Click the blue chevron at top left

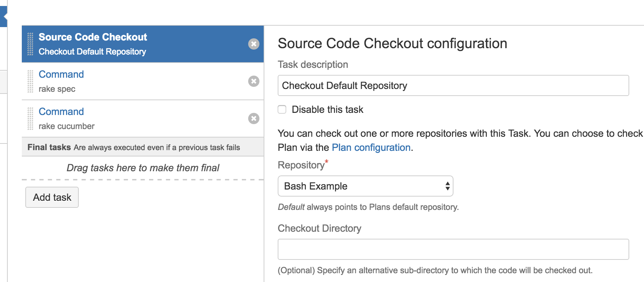click(4, 16)
